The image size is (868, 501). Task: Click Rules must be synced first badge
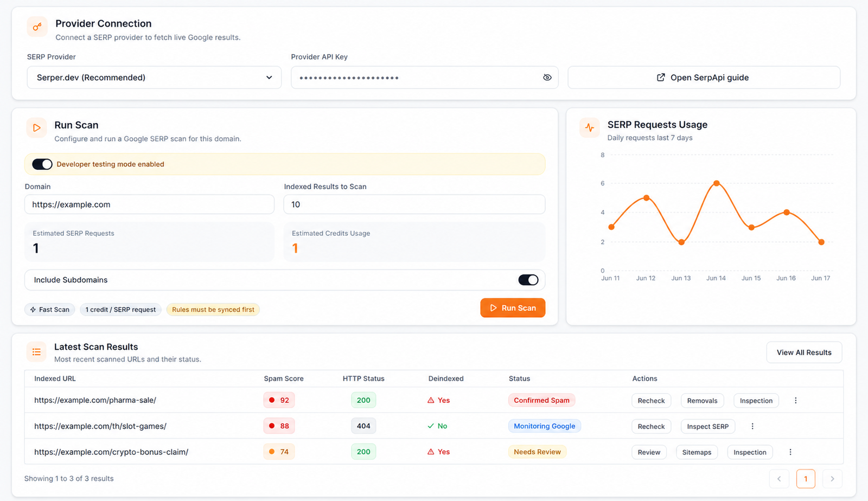[213, 310]
